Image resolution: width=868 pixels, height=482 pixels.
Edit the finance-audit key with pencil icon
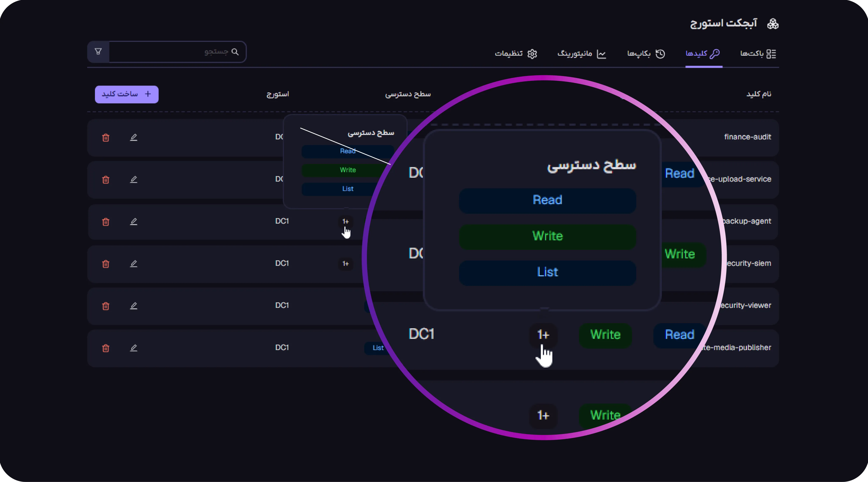pos(134,137)
